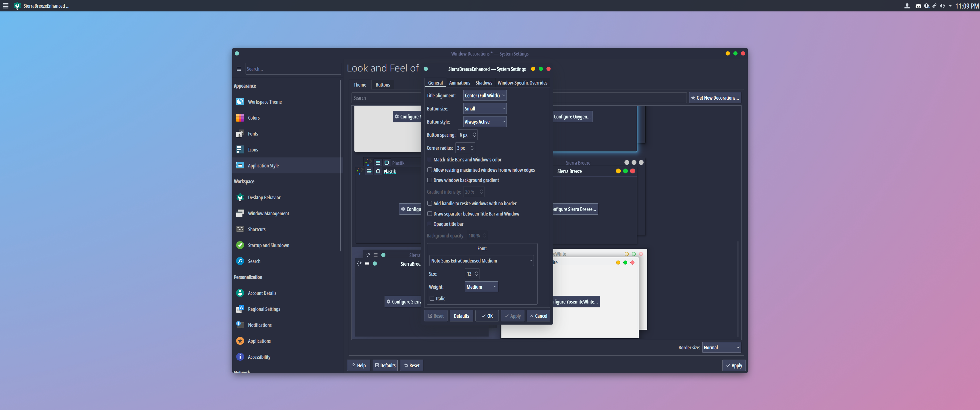This screenshot has width=980, height=410.
Task: Open the Border size dropdown
Action: pos(721,347)
